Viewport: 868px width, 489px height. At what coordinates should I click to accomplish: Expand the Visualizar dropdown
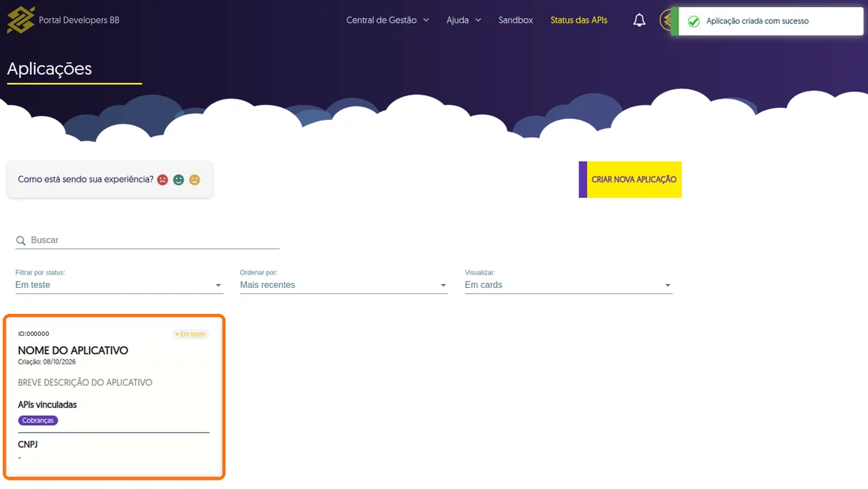(x=568, y=285)
